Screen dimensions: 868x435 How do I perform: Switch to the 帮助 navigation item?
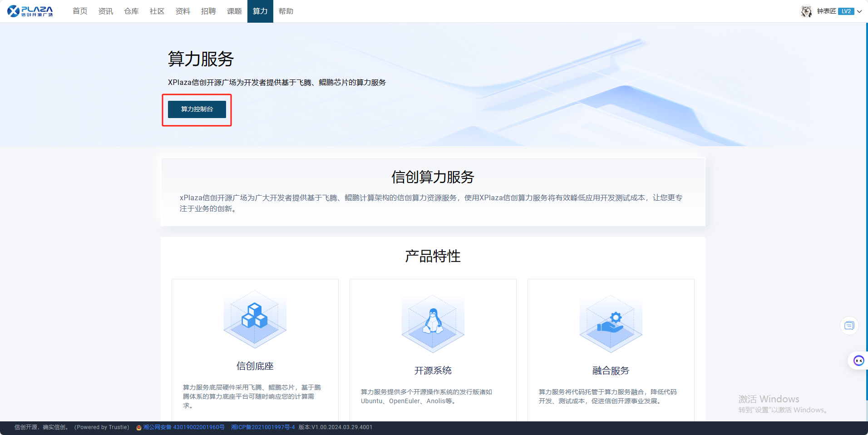pos(286,11)
